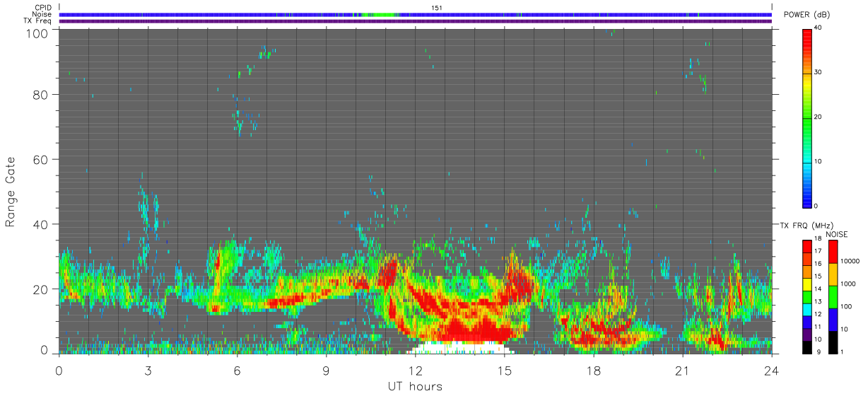Click the Range Gate tick label '40'
The height and width of the screenshot is (401, 868).
40,224
